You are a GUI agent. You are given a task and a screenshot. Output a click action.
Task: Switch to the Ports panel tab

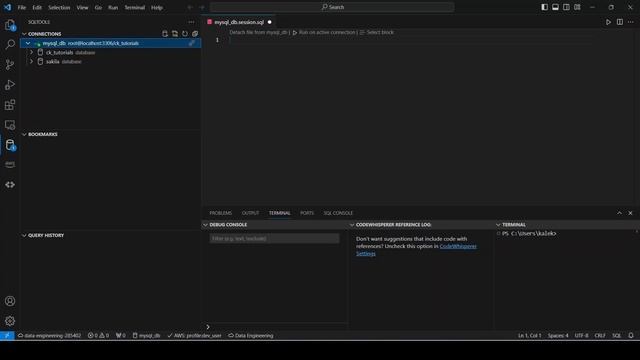pyautogui.click(x=307, y=213)
